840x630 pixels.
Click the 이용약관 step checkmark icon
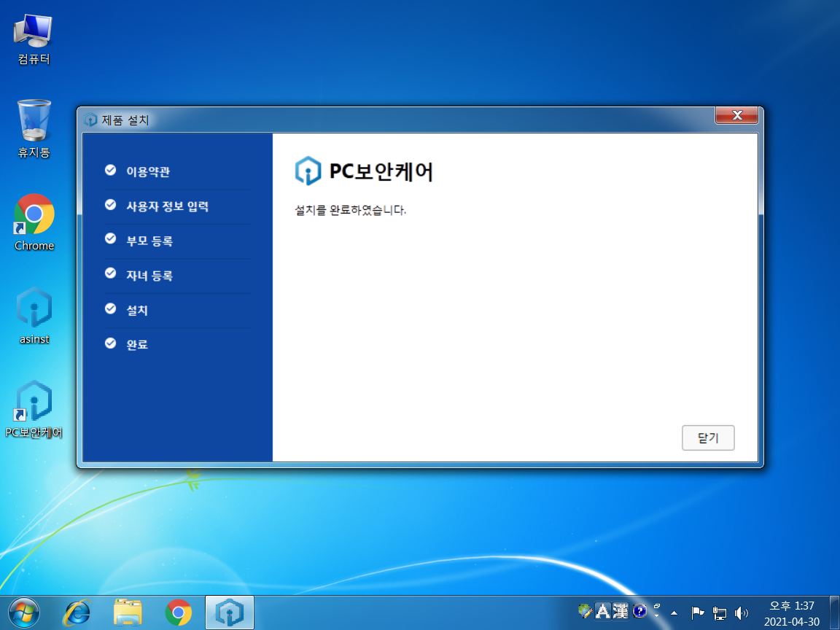[x=110, y=171]
